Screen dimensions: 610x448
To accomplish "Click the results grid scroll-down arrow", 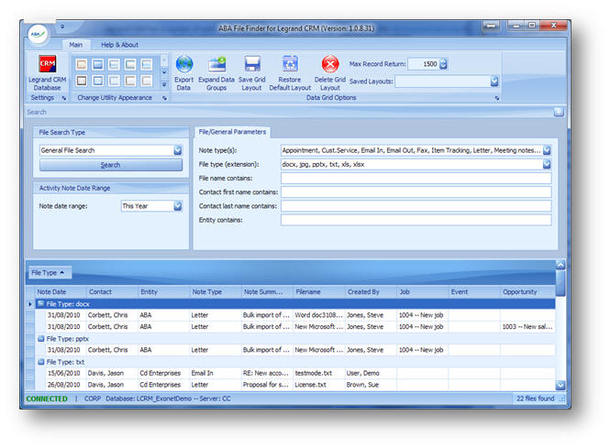I will [x=560, y=385].
